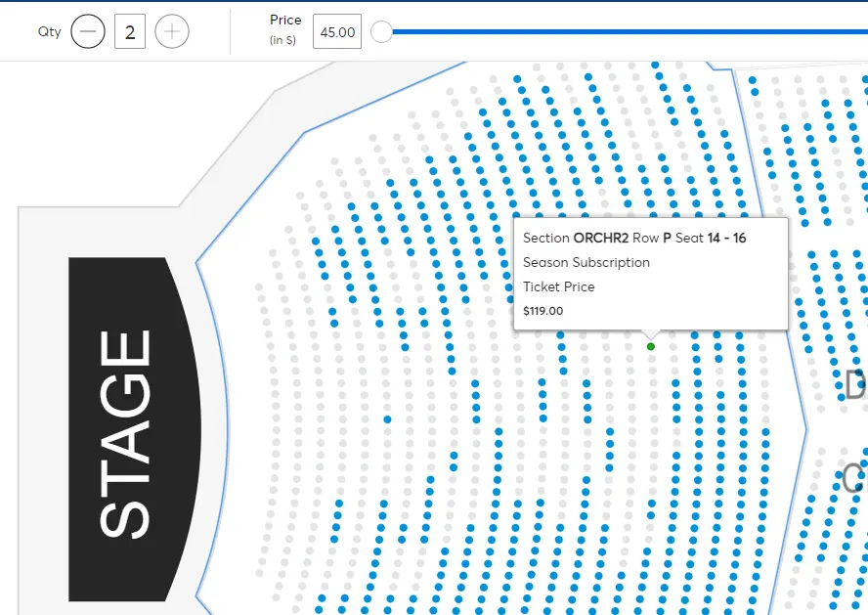Click the '(in $)' unit label

[x=283, y=41]
